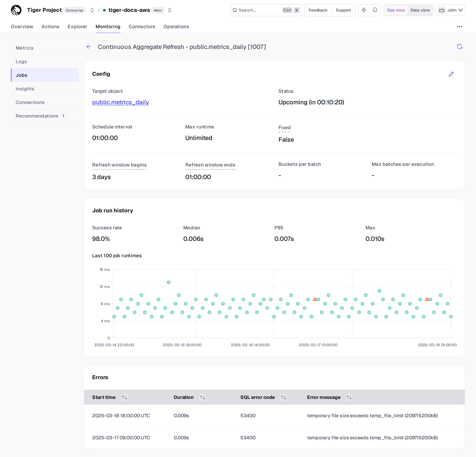Open the three-dot more menu
Screen dimensions: 476x457
point(460,27)
